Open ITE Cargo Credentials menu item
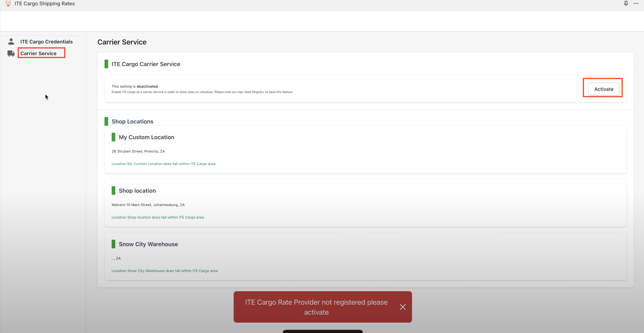The height and width of the screenshot is (333, 644). 47,42
